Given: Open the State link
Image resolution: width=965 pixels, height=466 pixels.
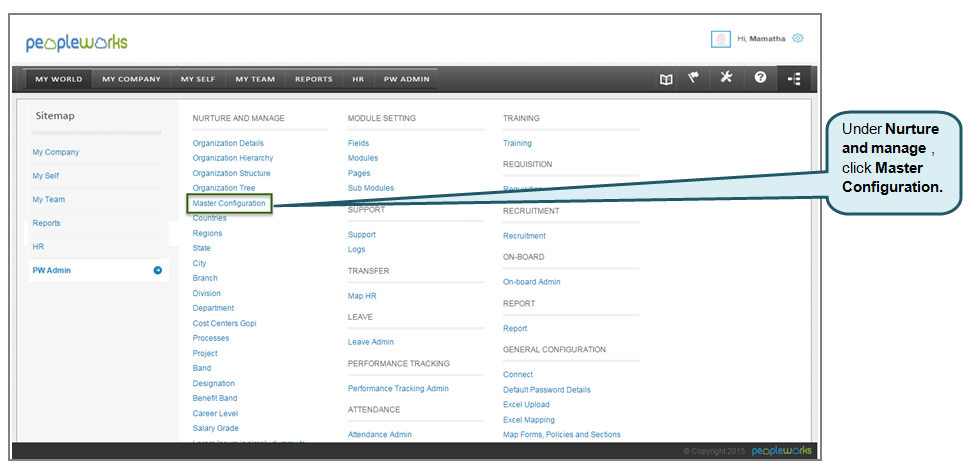Looking at the screenshot, I should (x=201, y=248).
